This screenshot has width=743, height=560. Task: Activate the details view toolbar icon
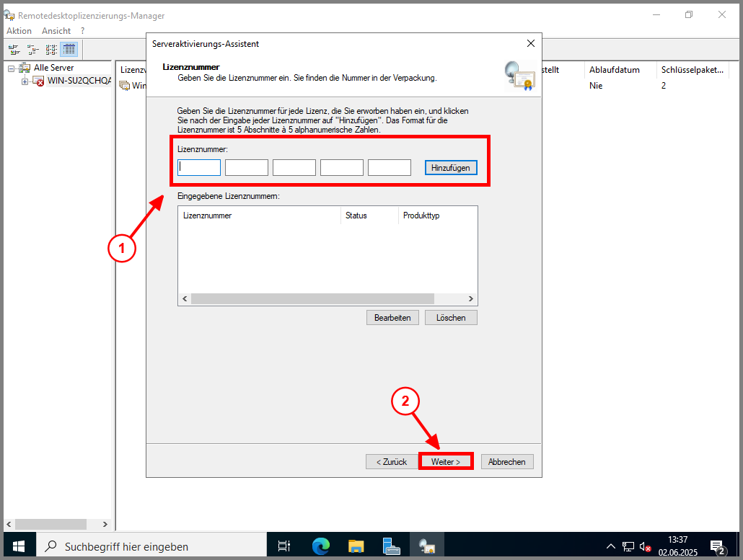(69, 50)
